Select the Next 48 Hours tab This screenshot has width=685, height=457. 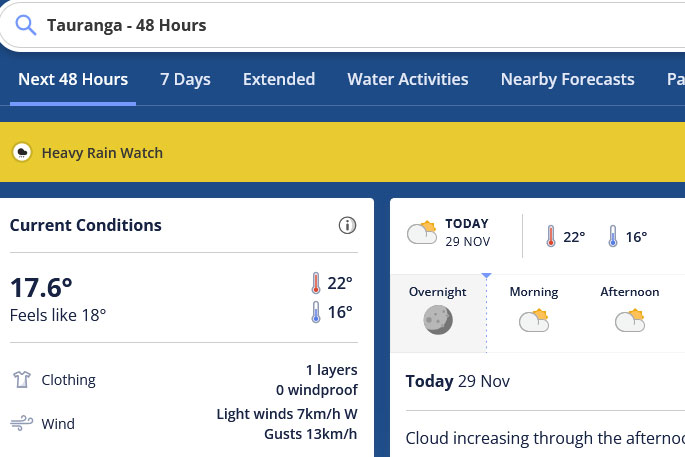pyautogui.click(x=73, y=80)
